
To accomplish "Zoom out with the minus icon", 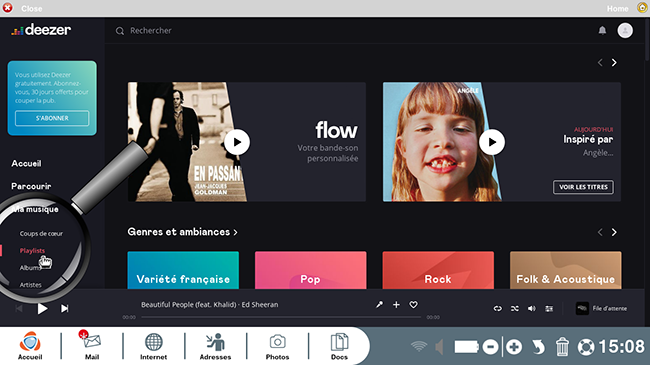I will pos(490,347).
